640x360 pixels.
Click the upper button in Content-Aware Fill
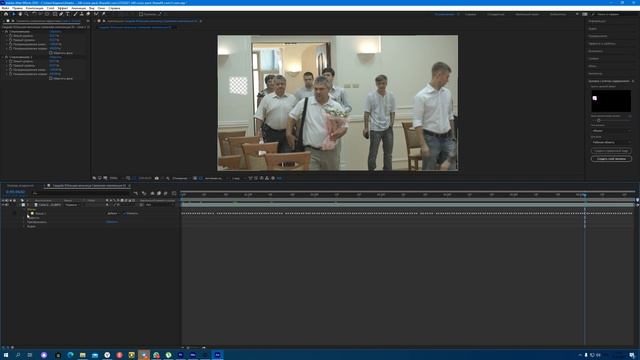click(611, 151)
